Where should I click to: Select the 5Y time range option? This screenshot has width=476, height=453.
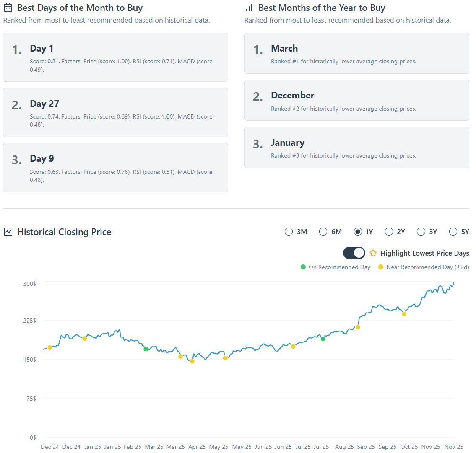pyautogui.click(x=453, y=232)
